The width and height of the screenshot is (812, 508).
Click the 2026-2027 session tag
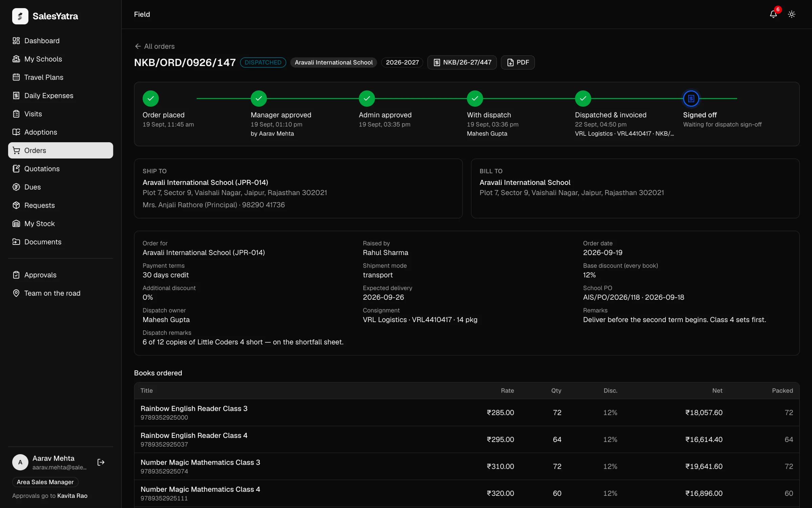(x=402, y=62)
